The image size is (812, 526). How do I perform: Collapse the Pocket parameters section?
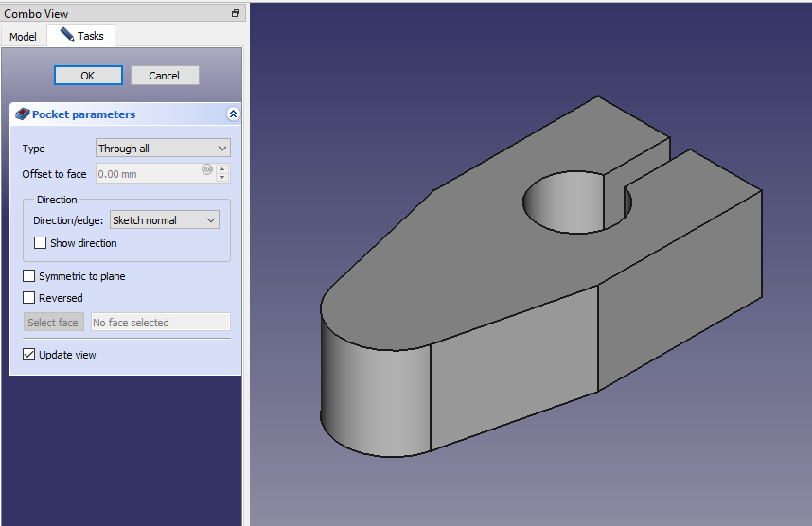point(233,114)
